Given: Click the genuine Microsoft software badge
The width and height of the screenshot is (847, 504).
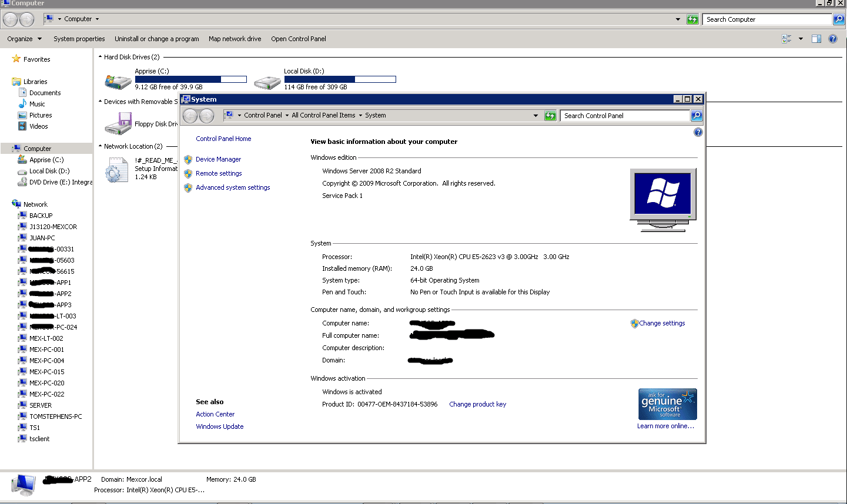Looking at the screenshot, I should 667,404.
